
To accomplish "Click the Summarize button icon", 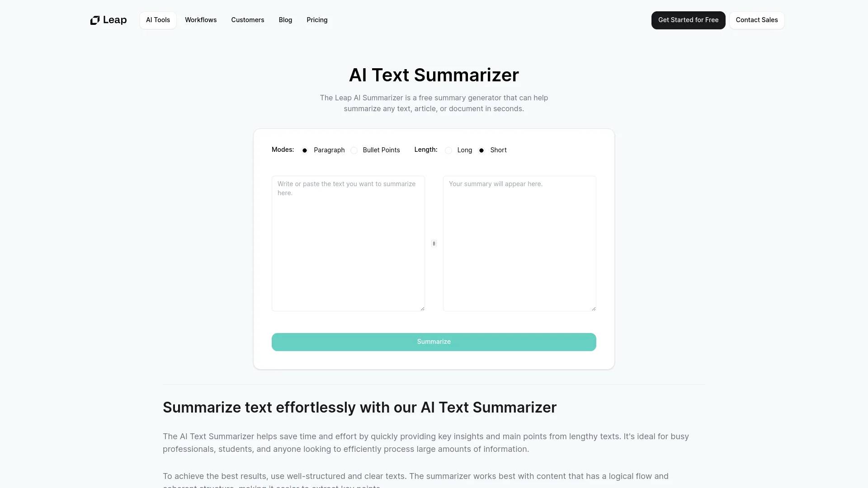I will click(x=434, y=342).
